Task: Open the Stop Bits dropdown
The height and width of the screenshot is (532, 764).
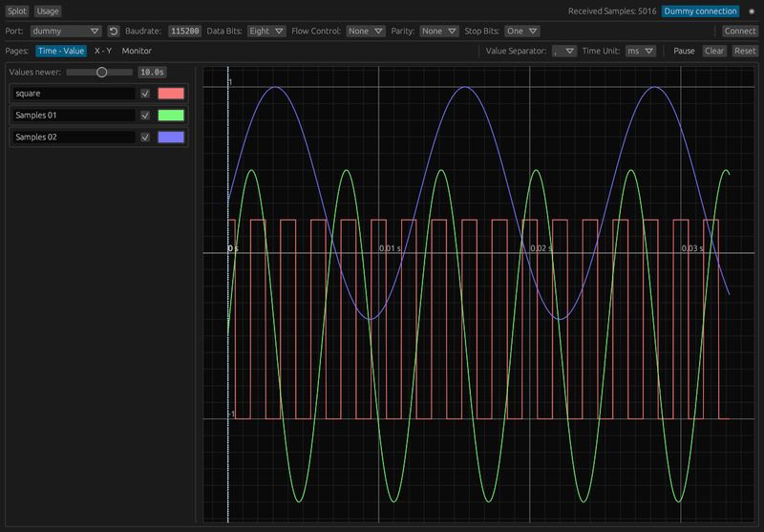Action: [522, 31]
